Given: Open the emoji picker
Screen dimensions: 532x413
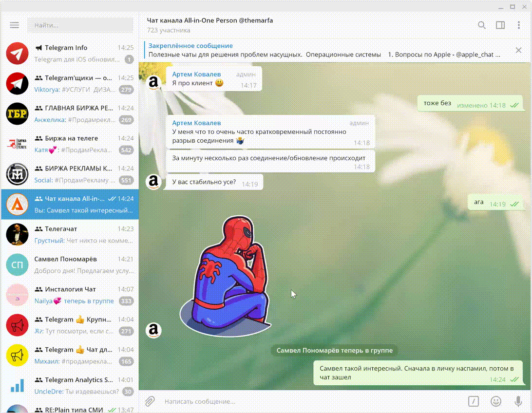Looking at the screenshot, I should click(x=495, y=401).
